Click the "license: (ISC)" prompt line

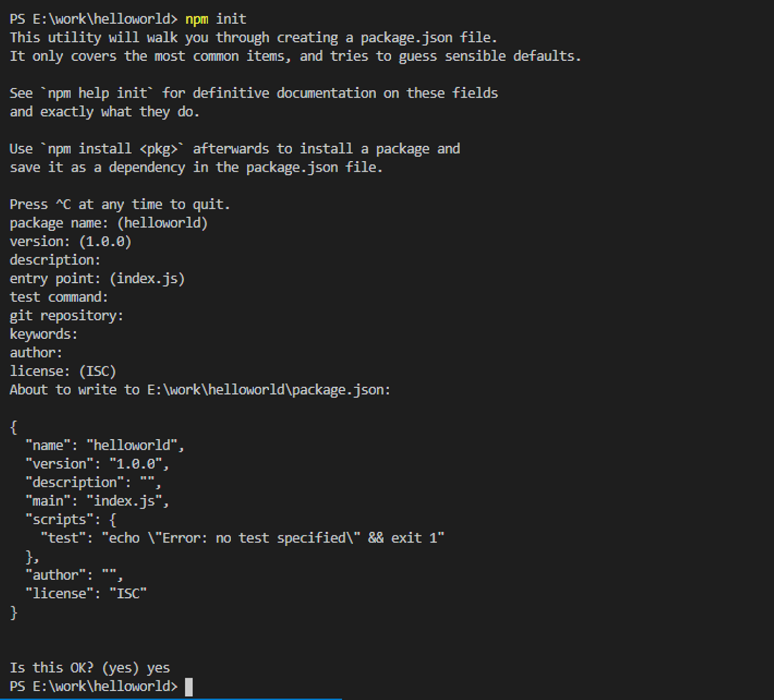63,372
